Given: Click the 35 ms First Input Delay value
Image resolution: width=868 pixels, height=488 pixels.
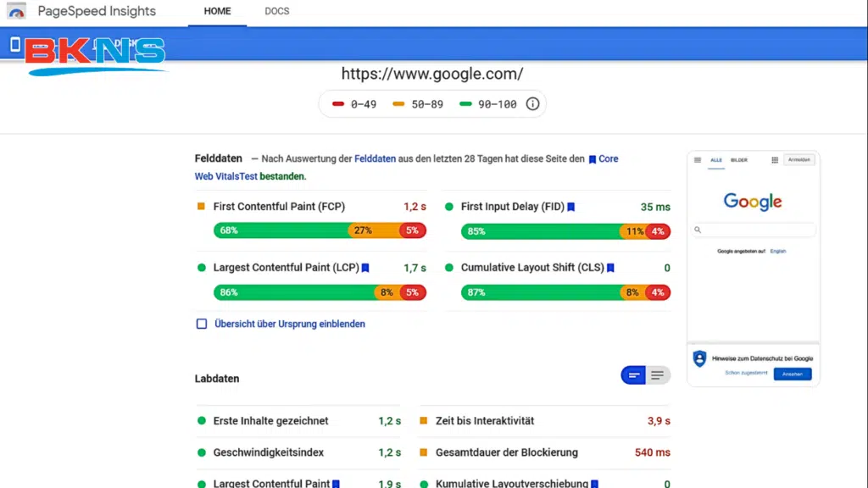Looking at the screenshot, I should point(655,207).
